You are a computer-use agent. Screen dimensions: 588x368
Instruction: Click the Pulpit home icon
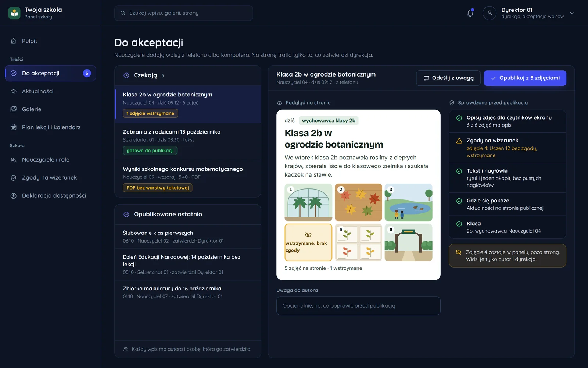(x=14, y=41)
